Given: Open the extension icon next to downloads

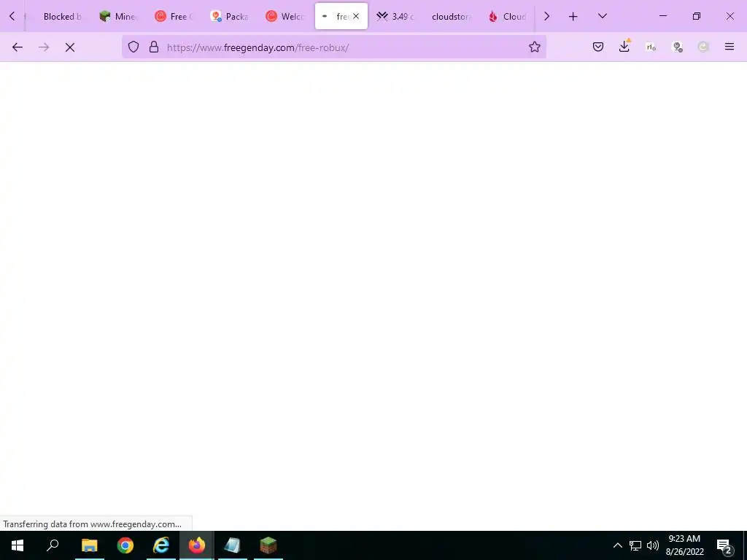Looking at the screenshot, I should point(651,47).
